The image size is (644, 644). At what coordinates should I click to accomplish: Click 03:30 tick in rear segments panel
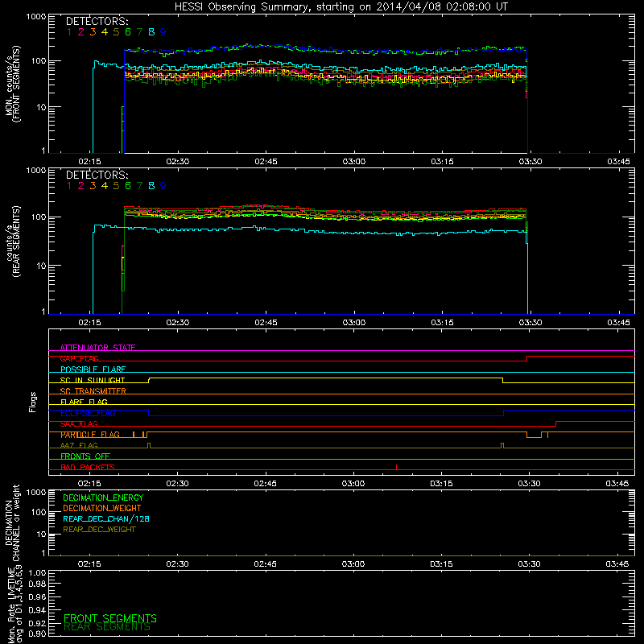point(530,323)
